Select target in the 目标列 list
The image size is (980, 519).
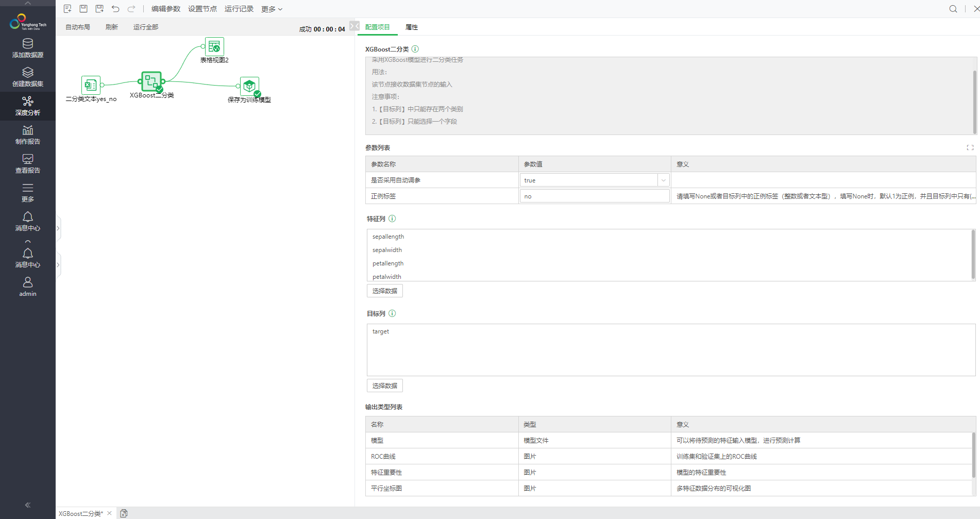[x=381, y=331]
